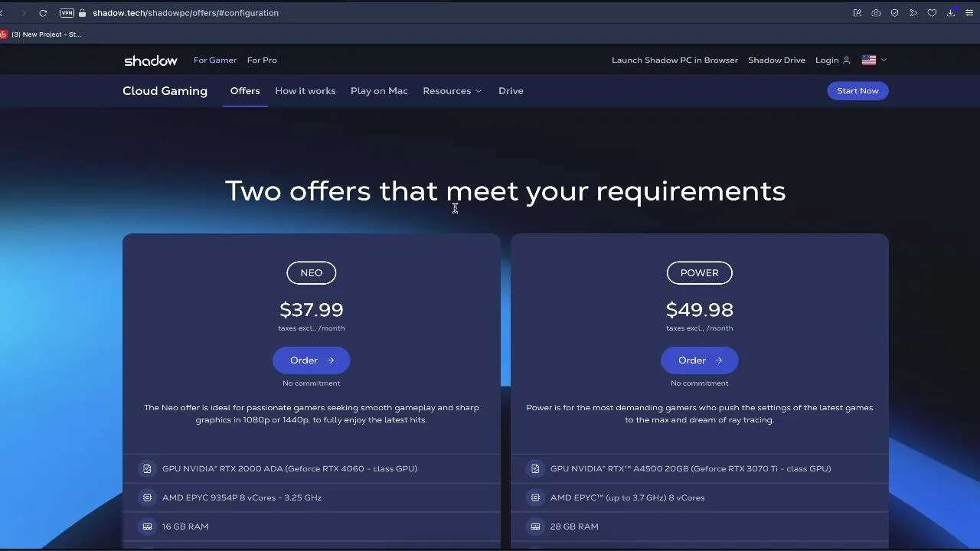
Task: Click 'Two offers that meet your requirements' heading
Action: coord(505,191)
